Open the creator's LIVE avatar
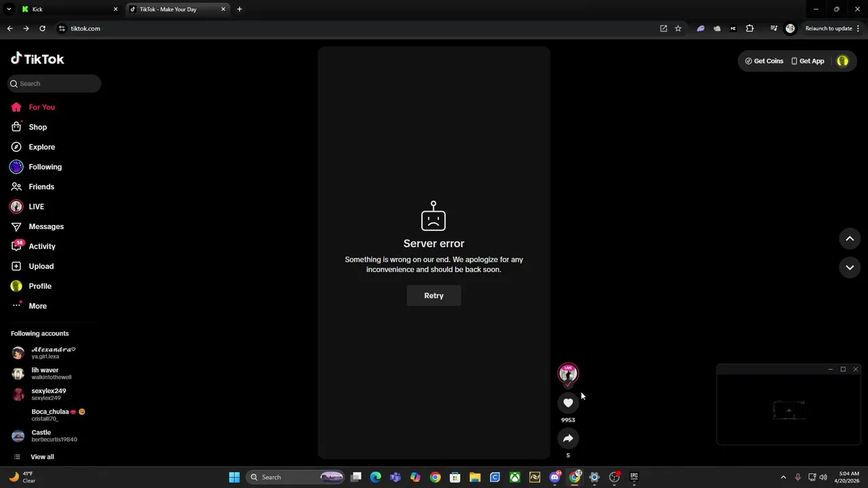The height and width of the screenshot is (488, 868). [568, 373]
